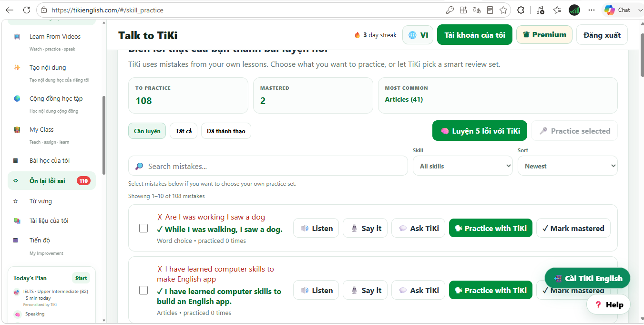Click Listen for the 'computer skills' mistake
The height and width of the screenshot is (325, 644).
tap(316, 290)
